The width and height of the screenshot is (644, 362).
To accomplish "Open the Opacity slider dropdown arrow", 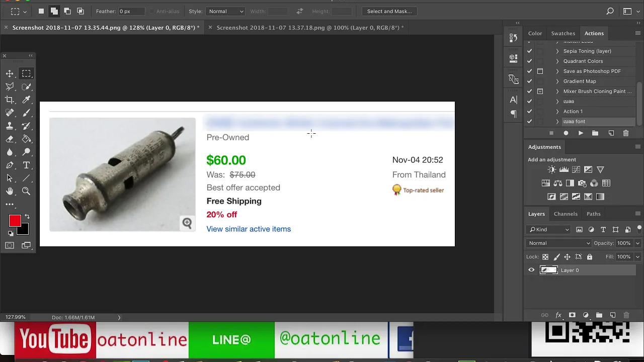I will [x=637, y=243].
